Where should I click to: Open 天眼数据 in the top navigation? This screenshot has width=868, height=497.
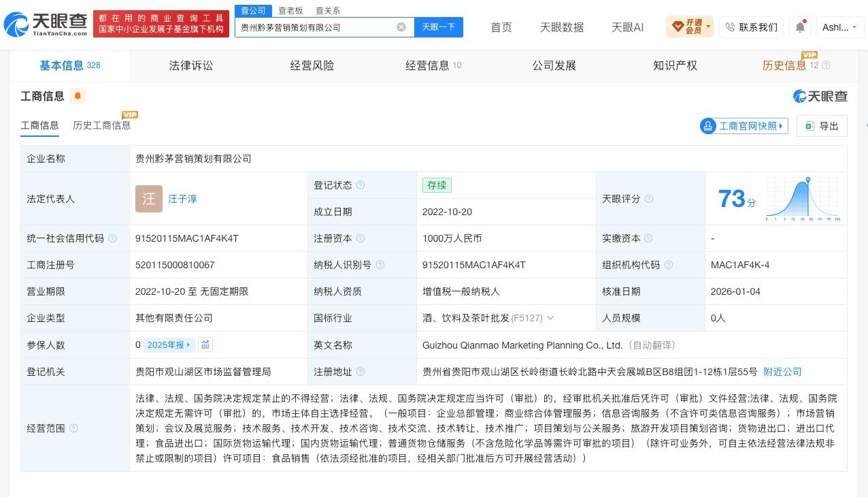coord(562,27)
